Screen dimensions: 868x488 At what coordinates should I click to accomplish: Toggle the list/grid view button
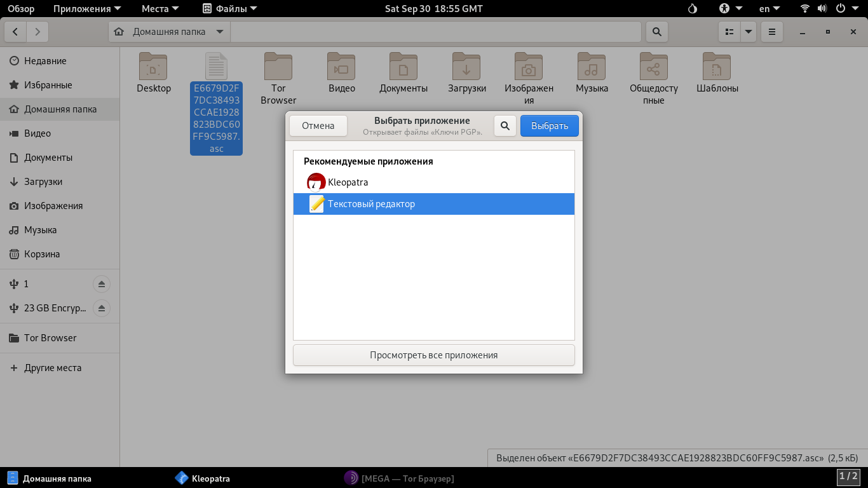click(x=729, y=32)
